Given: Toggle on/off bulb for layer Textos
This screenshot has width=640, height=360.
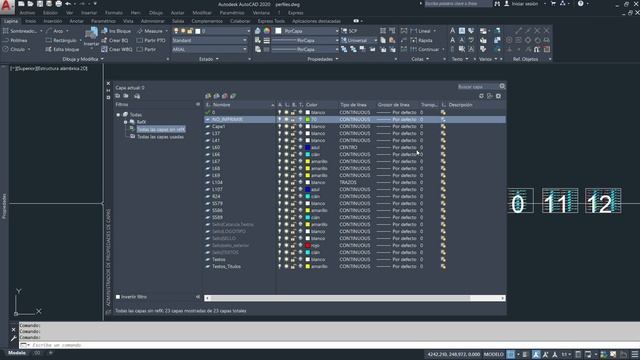Looking at the screenshot, I should 280,260.
